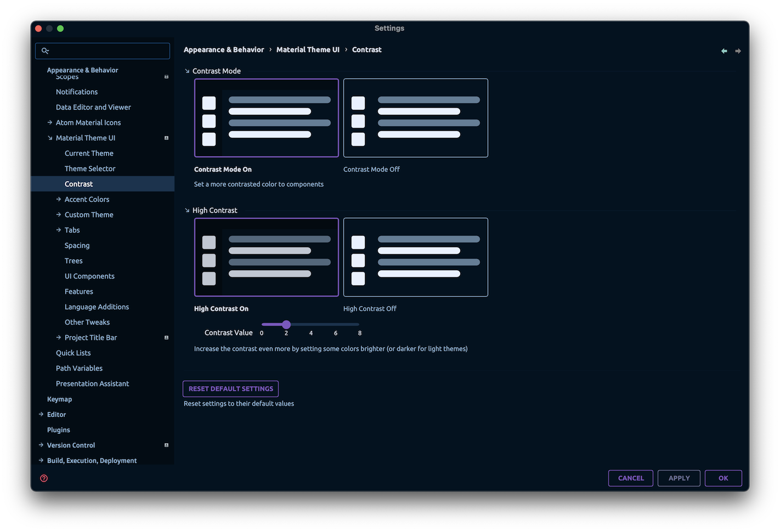Click the help question mark icon
The image size is (780, 532).
pyautogui.click(x=43, y=478)
